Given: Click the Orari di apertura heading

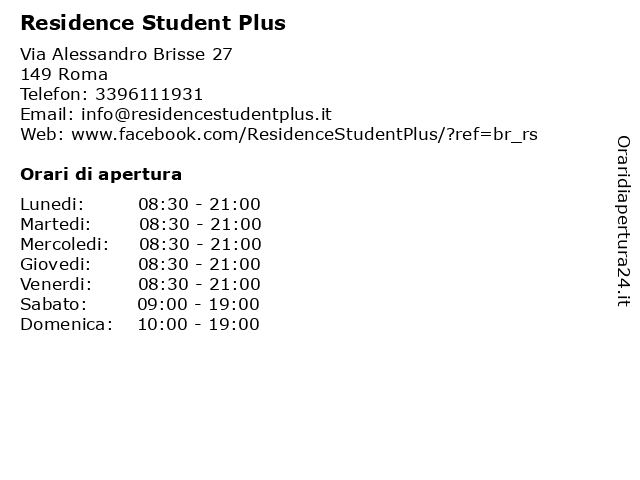Looking at the screenshot, I should click(101, 174).
